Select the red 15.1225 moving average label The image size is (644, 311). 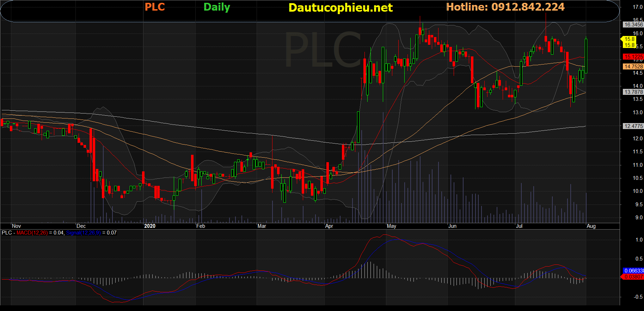tap(633, 57)
